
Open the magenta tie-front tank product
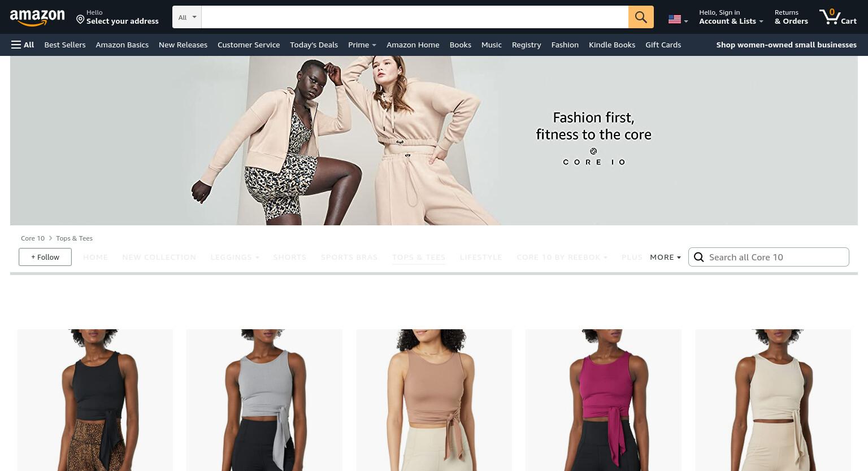coord(603,400)
